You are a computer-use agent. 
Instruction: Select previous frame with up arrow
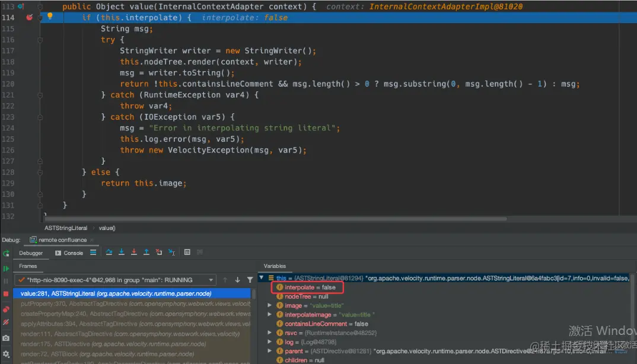pyautogui.click(x=225, y=280)
